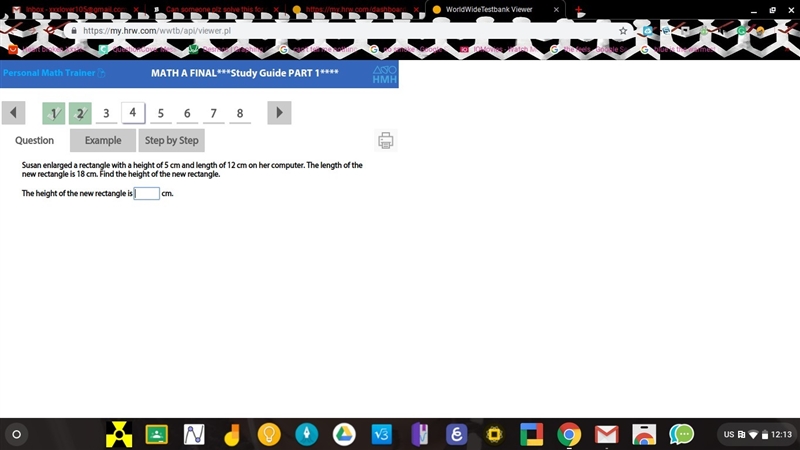Open the Personal Math Trainer help icon

(x=102, y=73)
